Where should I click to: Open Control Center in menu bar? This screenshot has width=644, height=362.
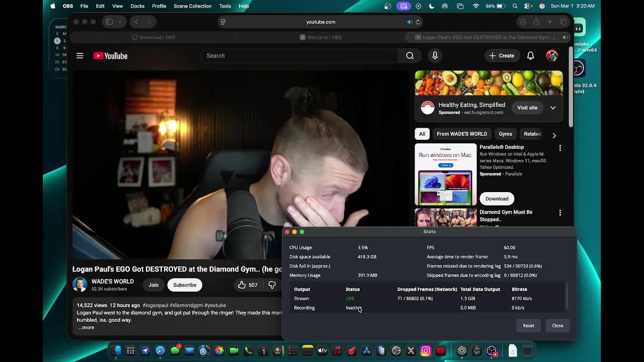pyautogui.click(x=528, y=6)
